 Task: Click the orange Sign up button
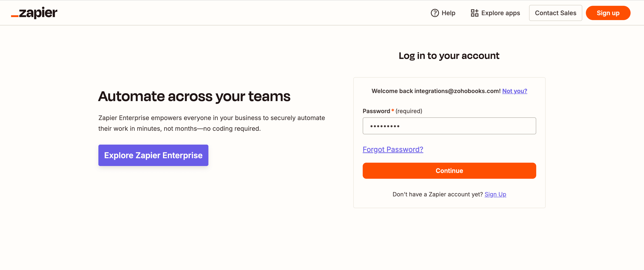[x=608, y=13]
